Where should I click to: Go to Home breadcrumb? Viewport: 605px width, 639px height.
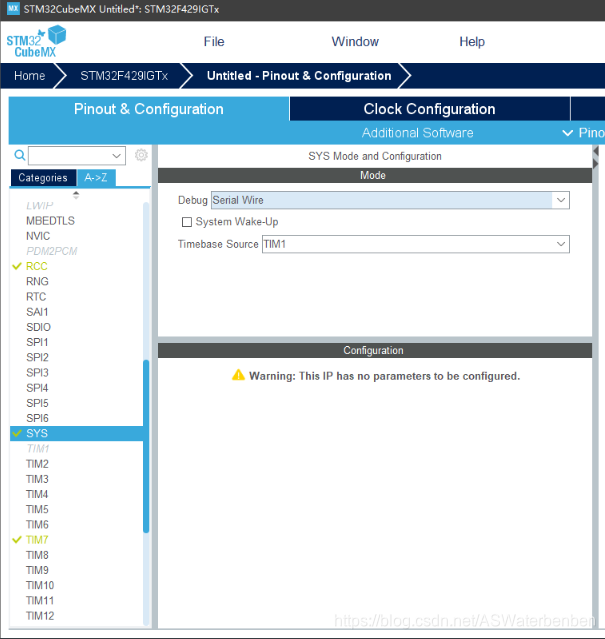tap(29, 76)
